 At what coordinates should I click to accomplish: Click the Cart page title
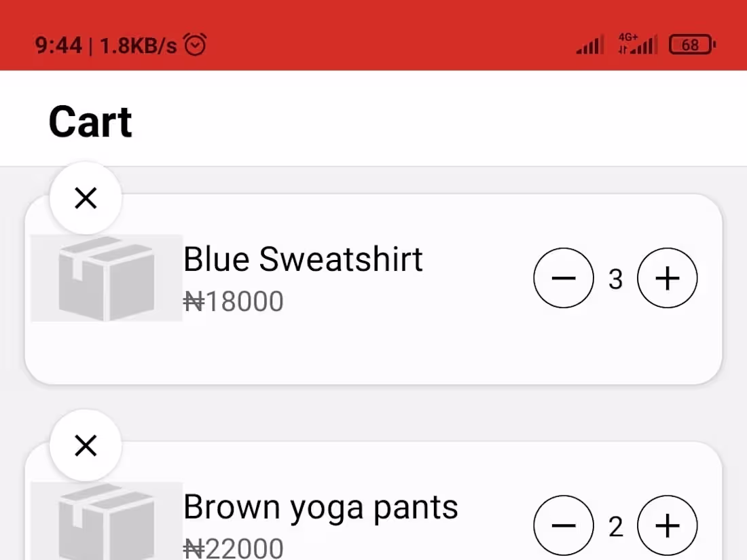point(89,120)
